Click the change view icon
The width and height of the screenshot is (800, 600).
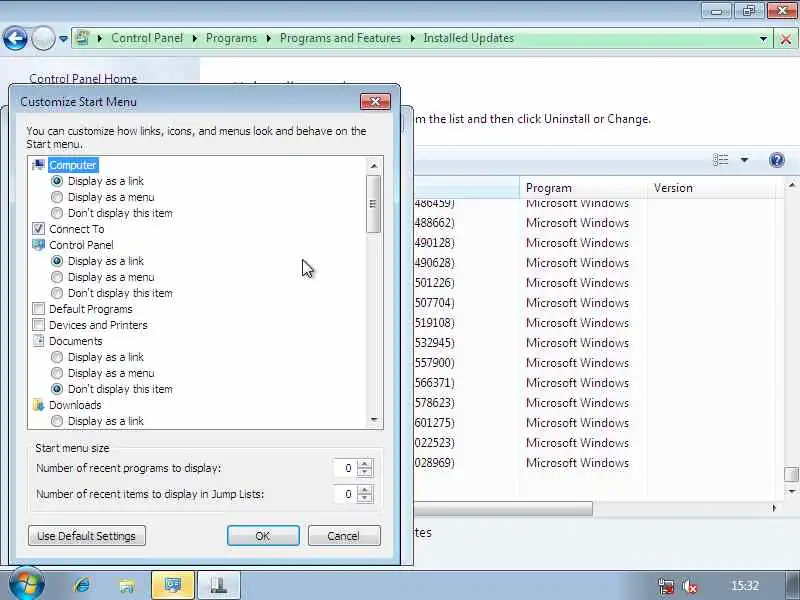720,160
